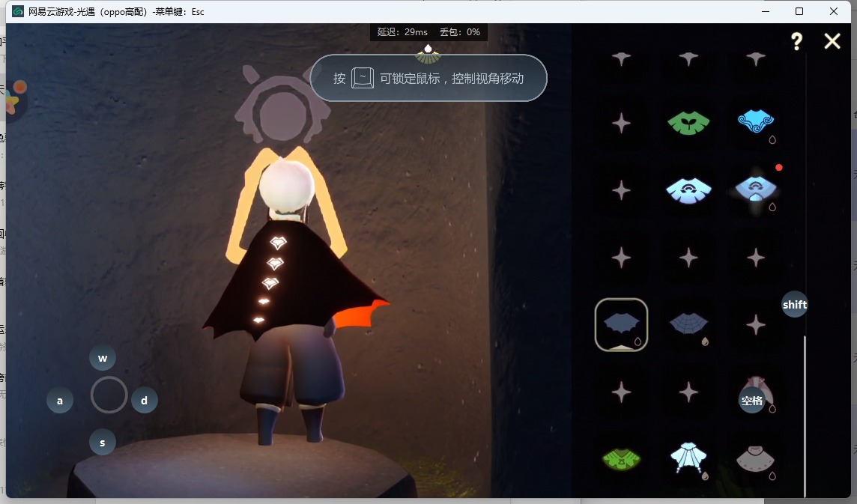
Task: Select the green sprout leaf cape
Action: [688, 123]
